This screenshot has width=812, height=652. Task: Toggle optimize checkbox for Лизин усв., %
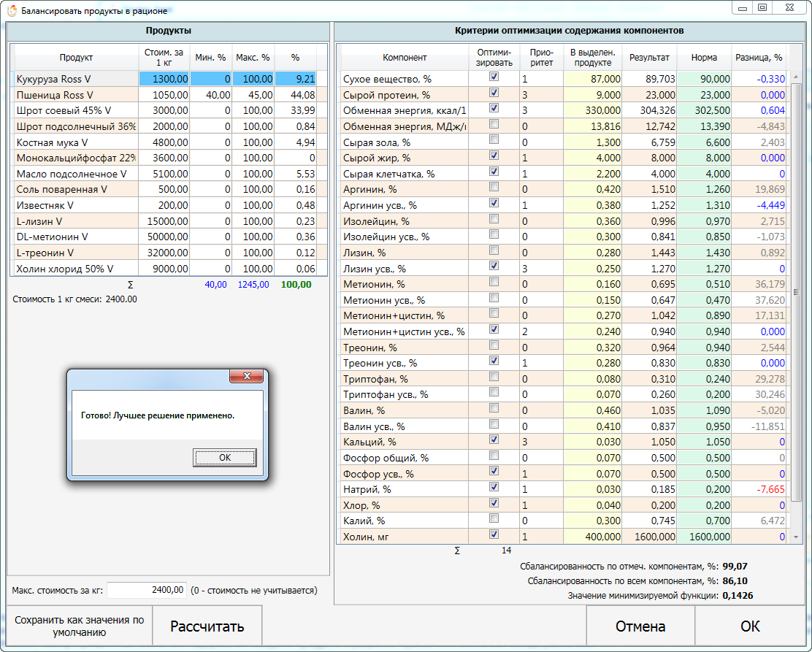point(494,266)
